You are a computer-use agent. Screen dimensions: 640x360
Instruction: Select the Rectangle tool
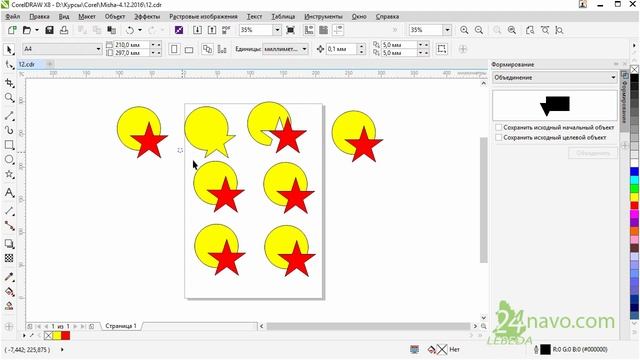click(x=9, y=145)
